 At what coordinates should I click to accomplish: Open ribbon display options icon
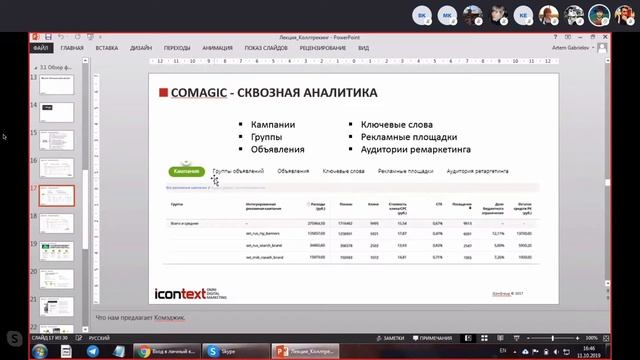click(x=568, y=37)
